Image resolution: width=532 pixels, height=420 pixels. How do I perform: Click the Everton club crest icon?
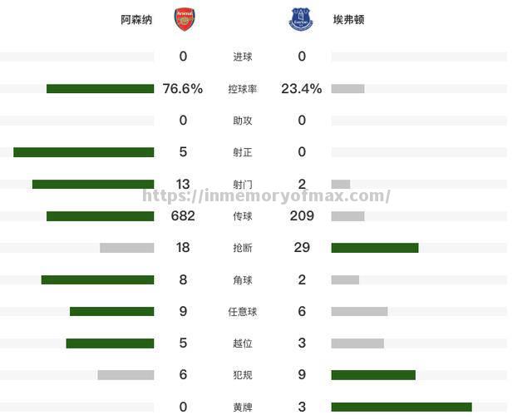click(x=300, y=19)
